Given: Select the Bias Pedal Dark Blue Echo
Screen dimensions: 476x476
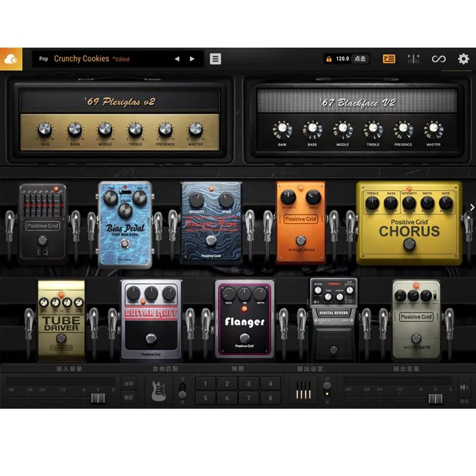Looking at the screenshot, I should (x=125, y=225).
